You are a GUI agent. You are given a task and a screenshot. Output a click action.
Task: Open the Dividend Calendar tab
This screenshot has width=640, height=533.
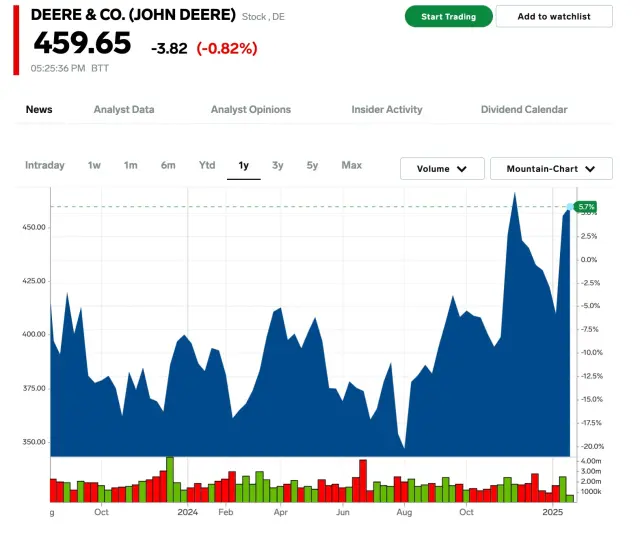click(524, 110)
